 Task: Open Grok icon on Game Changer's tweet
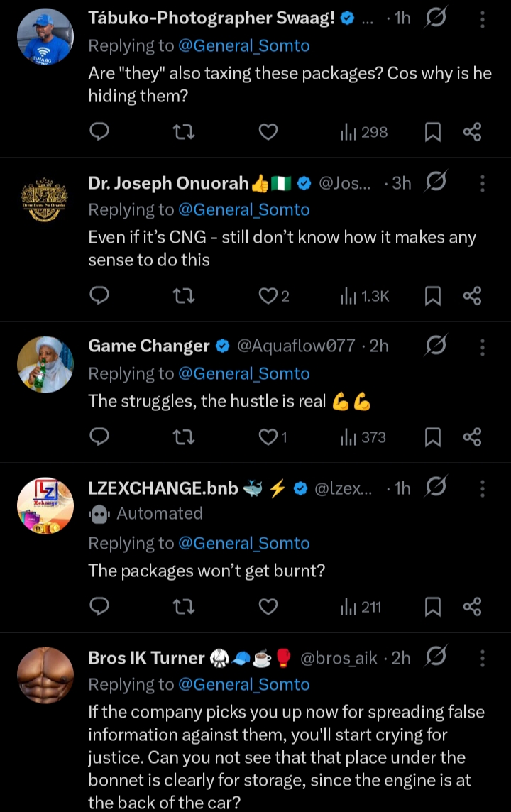(435, 346)
